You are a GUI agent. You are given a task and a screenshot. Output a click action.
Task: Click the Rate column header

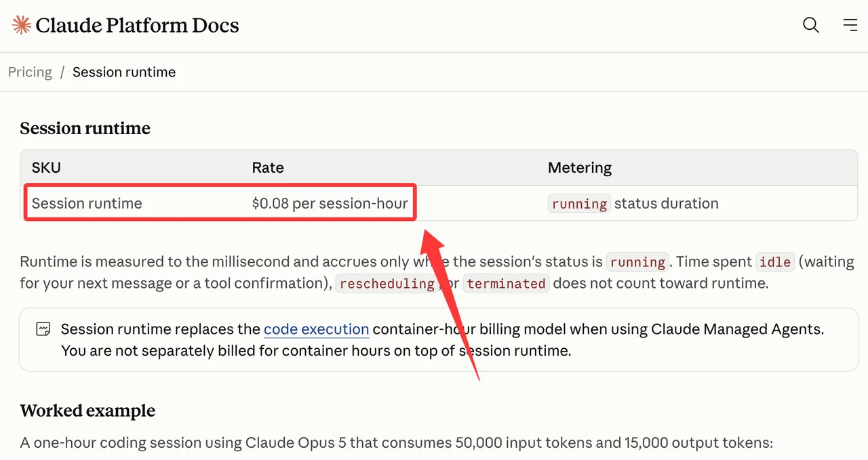click(268, 168)
